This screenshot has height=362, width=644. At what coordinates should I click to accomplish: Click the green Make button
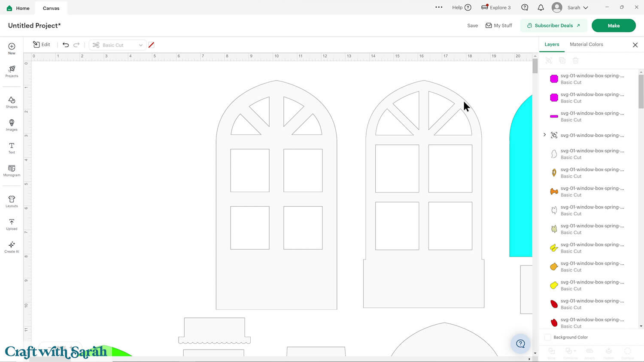(613, 26)
